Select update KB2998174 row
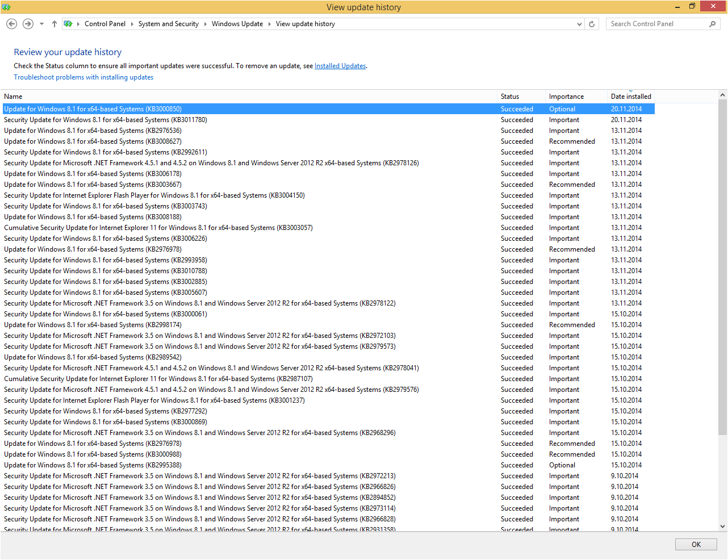 pyautogui.click(x=328, y=325)
